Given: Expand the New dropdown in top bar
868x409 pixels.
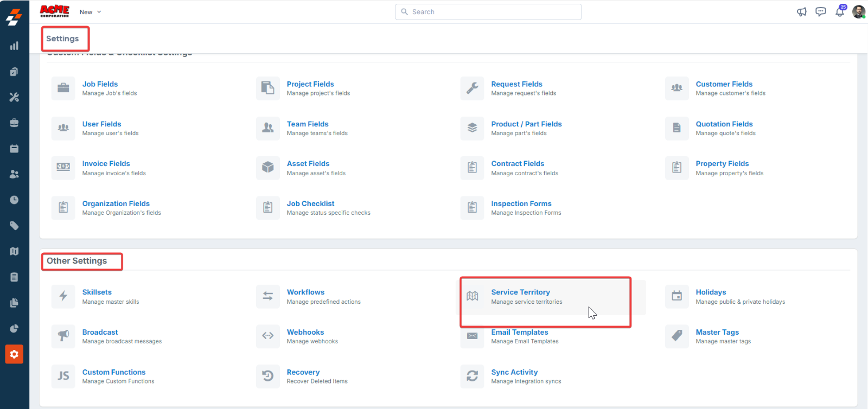Looking at the screenshot, I should pyautogui.click(x=90, y=12).
